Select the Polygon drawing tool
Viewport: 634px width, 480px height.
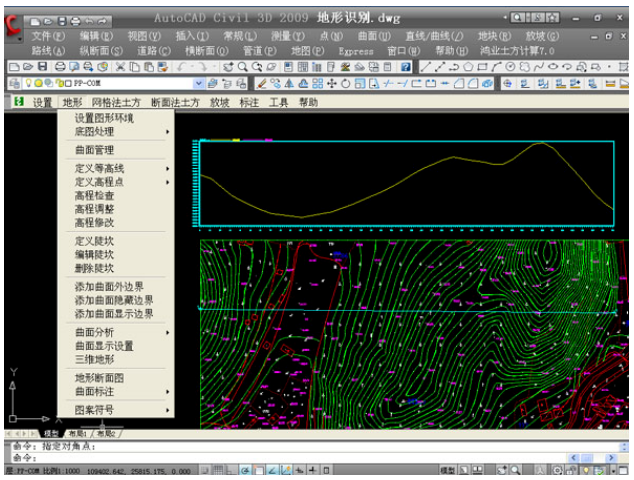point(468,67)
